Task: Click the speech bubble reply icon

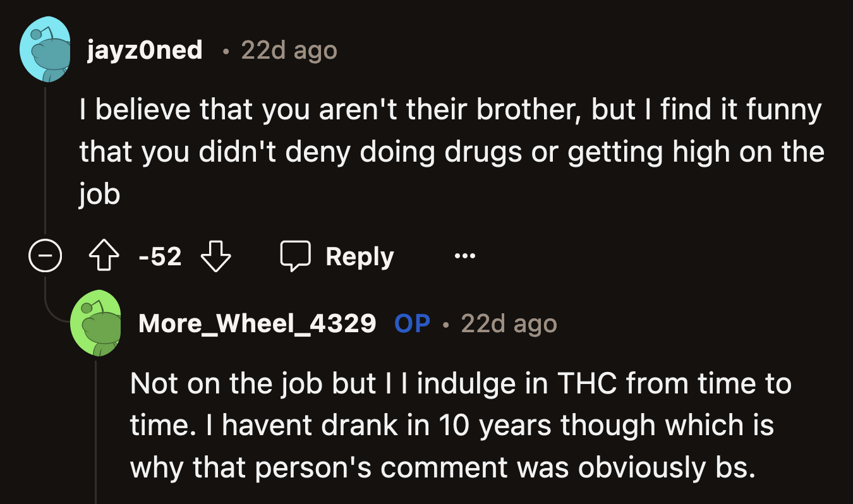Action: click(296, 255)
